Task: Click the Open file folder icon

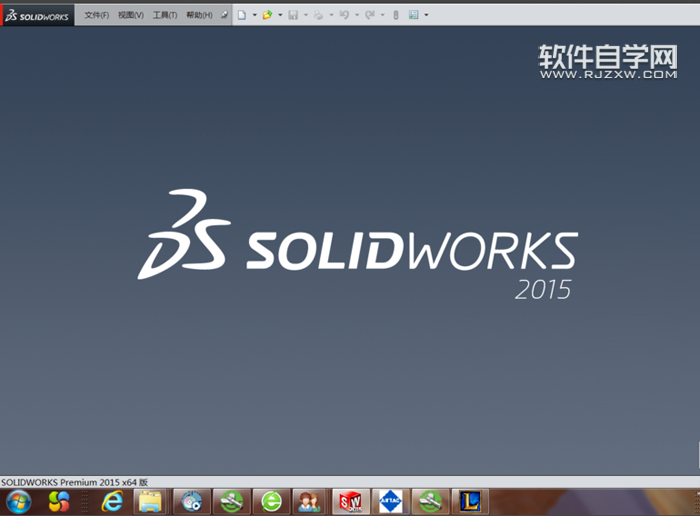Action: point(267,15)
